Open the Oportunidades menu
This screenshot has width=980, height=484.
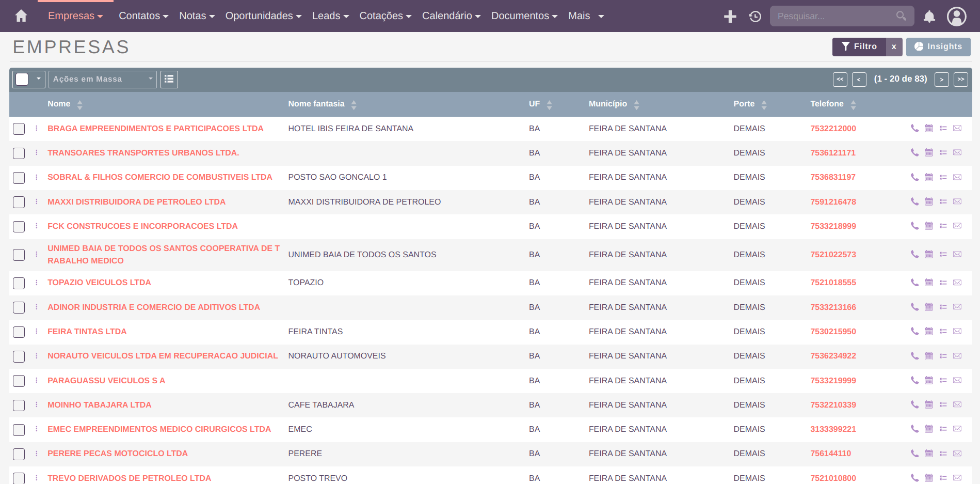pos(263,16)
